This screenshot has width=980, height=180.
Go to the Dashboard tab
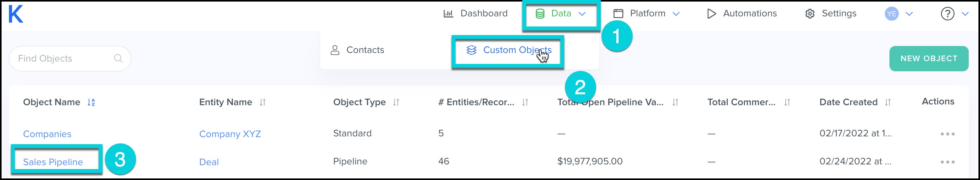coord(475,14)
